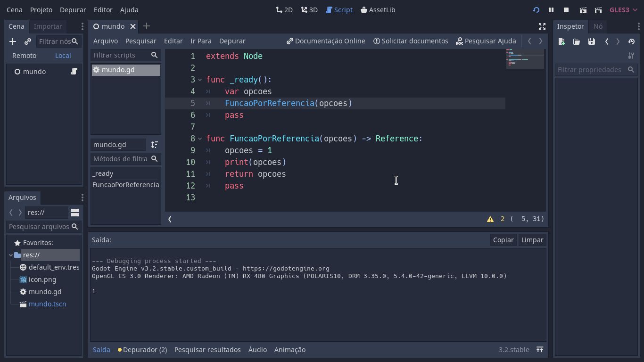This screenshot has height=362, width=644.
Task: Open the Cena menu
Action: point(15,10)
